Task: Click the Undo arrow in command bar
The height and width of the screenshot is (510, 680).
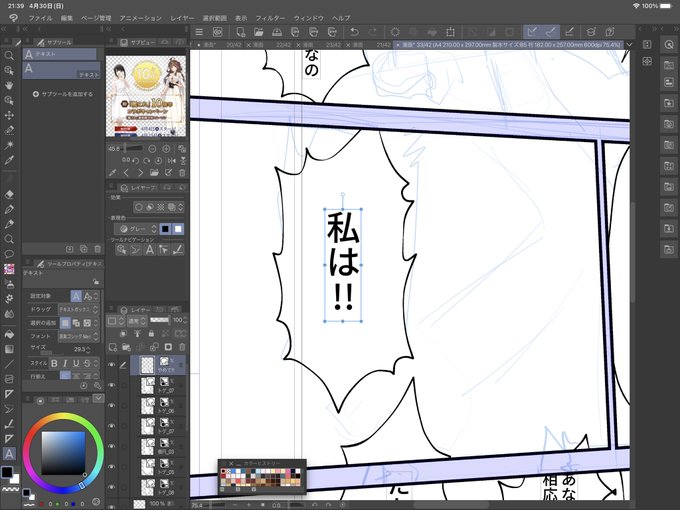Action: point(354,32)
